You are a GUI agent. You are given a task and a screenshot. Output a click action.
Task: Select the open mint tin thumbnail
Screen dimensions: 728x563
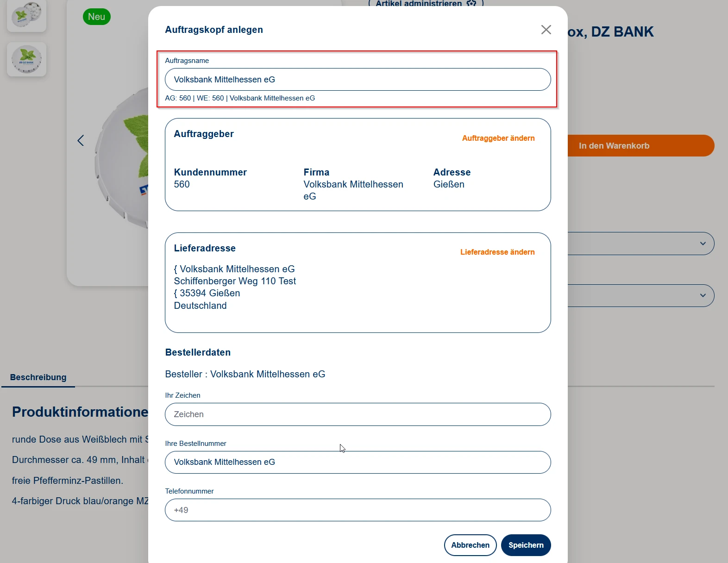[26, 15]
